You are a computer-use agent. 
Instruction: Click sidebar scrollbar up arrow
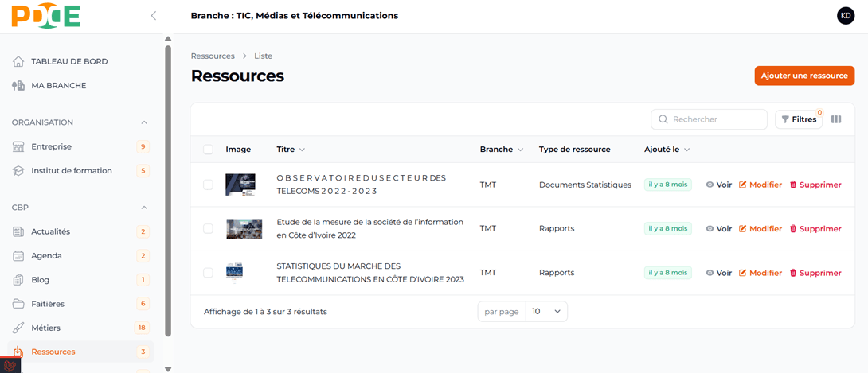point(168,38)
